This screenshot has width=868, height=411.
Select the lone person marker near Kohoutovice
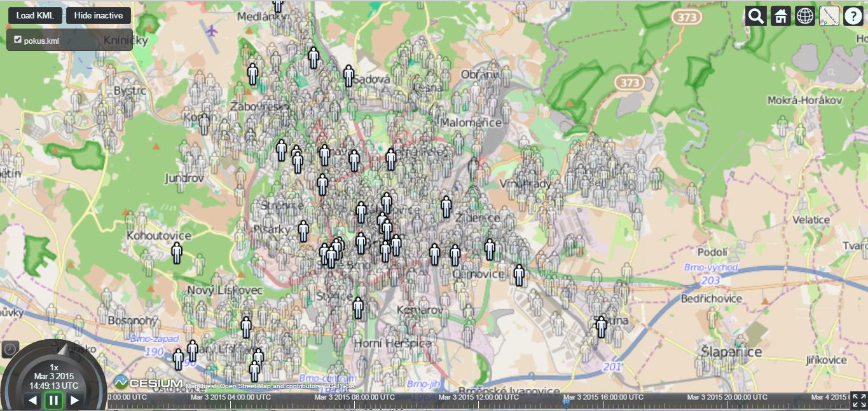click(x=176, y=253)
